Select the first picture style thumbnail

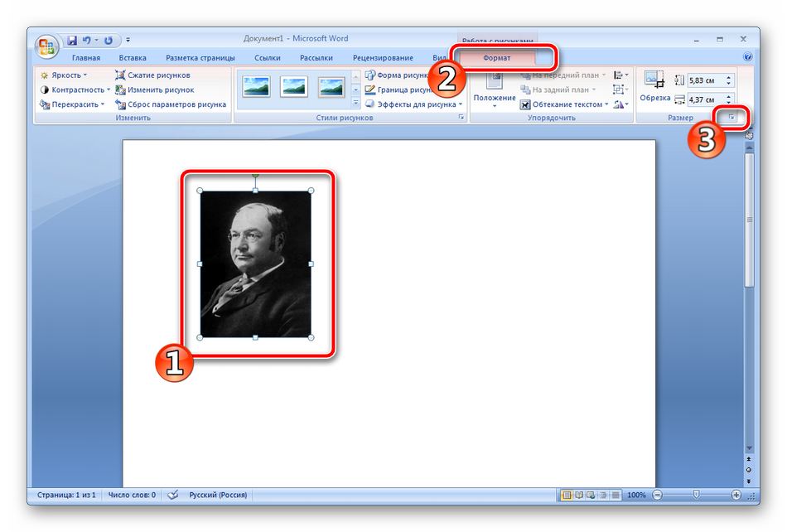[x=254, y=86]
